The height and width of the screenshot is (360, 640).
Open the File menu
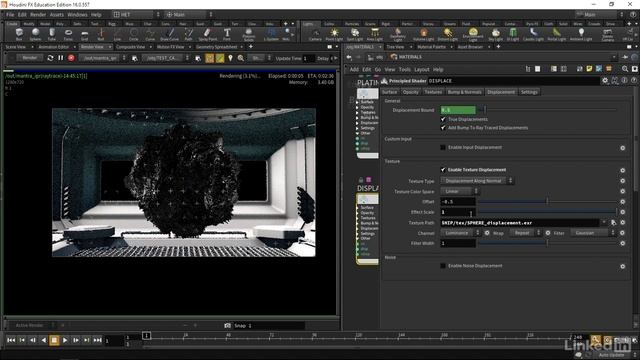(10, 15)
